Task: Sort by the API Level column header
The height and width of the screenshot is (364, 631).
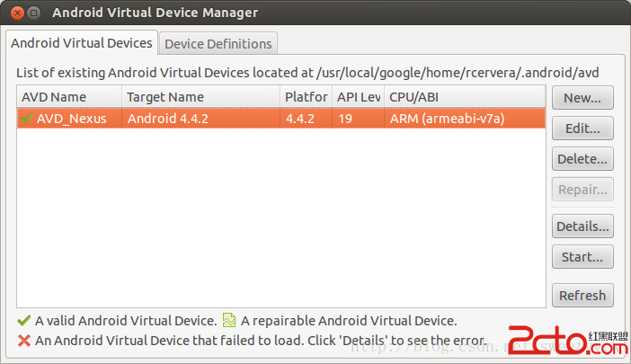Action: click(358, 96)
